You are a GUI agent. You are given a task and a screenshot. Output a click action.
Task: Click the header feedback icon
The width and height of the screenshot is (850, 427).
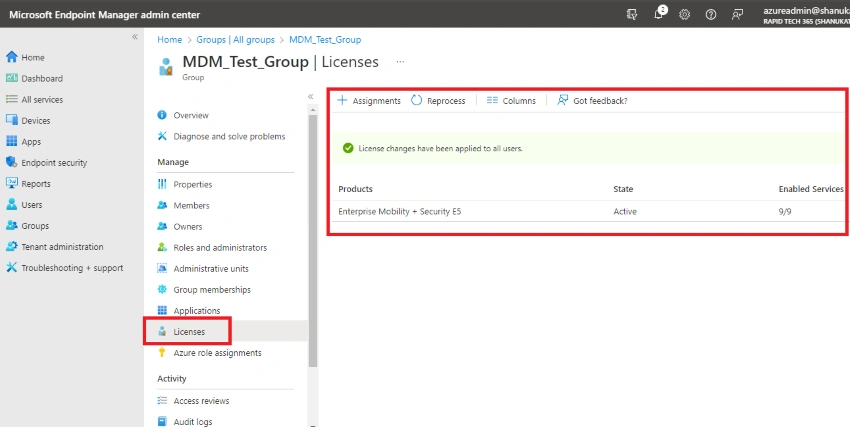click(x=737, y=15)
